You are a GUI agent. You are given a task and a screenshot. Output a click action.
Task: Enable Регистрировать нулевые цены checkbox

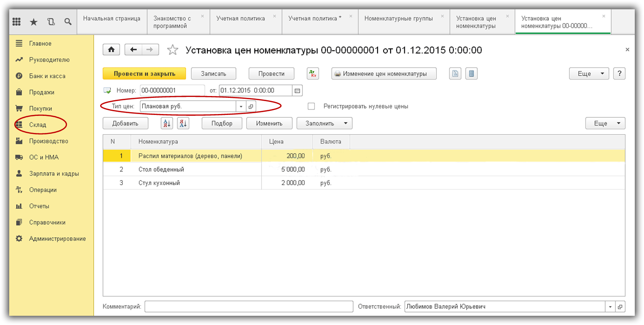[x=312, y=106]
